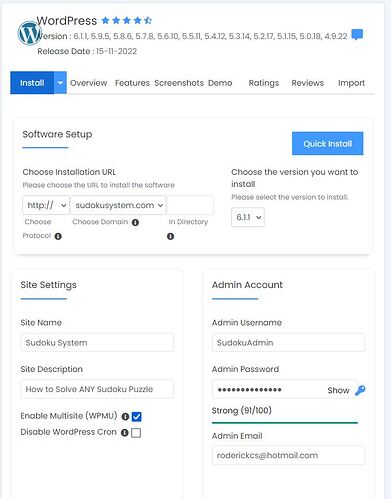Click the password strength bar

[x=285, y=423]
